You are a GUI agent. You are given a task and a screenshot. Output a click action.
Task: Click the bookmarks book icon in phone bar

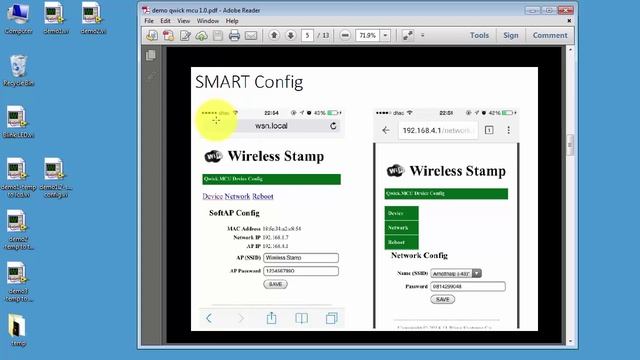click(x=302, y=318)
